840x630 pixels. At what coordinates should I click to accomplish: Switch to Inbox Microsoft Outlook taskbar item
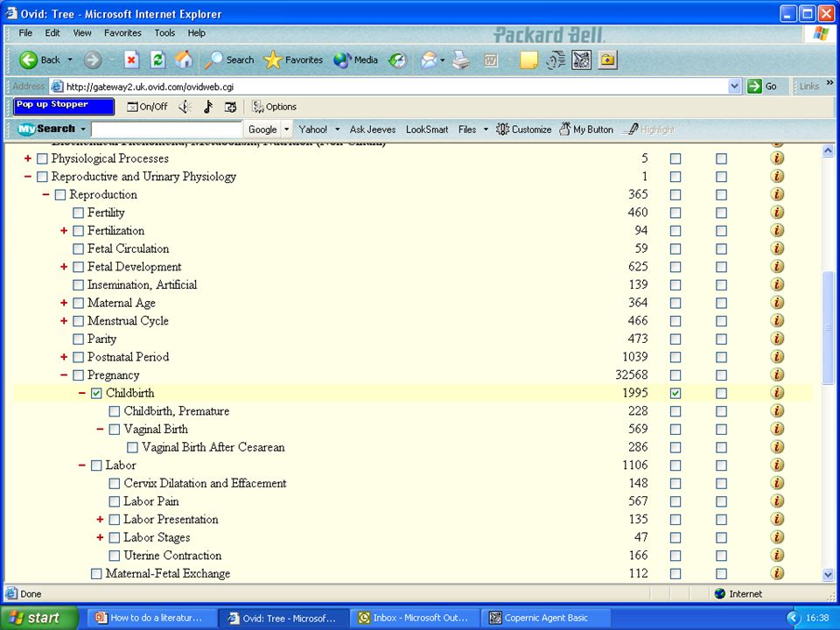pos(414,618)
